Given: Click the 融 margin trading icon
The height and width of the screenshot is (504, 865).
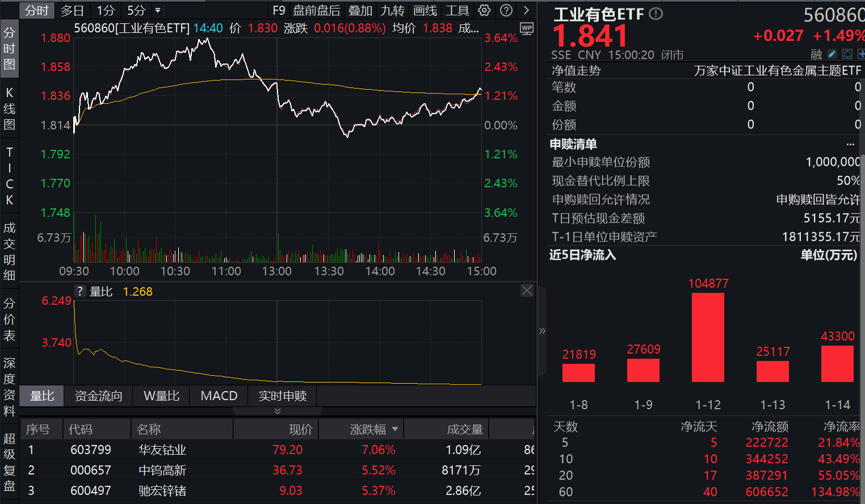Looking at the screenshot, I should [x=817, y=53].
